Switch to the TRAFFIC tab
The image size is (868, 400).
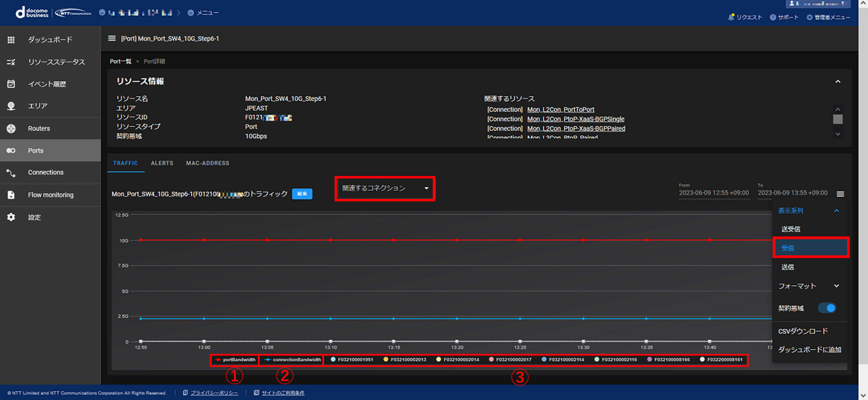click(126, 163)
